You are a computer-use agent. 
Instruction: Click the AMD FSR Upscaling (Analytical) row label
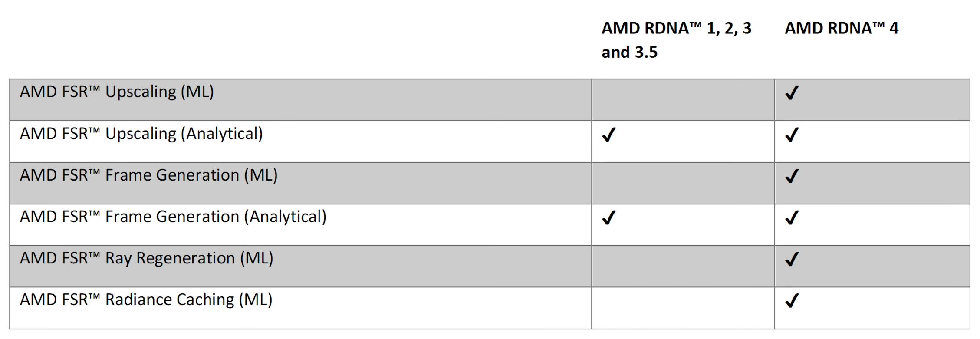pos(141,134)
